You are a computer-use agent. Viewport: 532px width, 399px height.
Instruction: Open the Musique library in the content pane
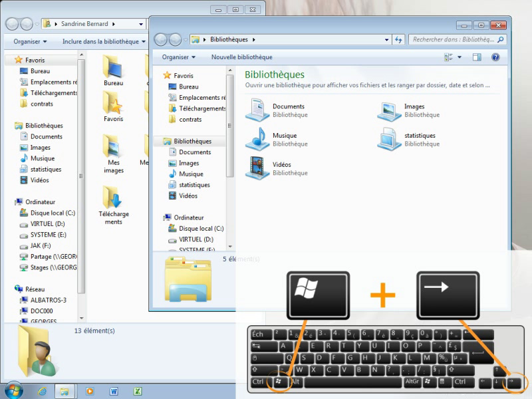pos(257,139)
